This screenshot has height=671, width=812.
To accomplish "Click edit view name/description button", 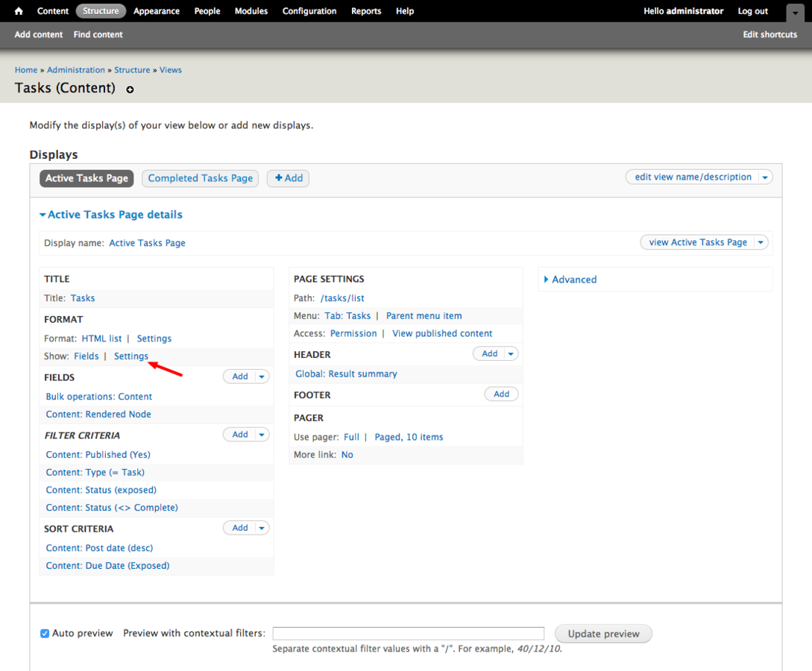I will (693, 177).
